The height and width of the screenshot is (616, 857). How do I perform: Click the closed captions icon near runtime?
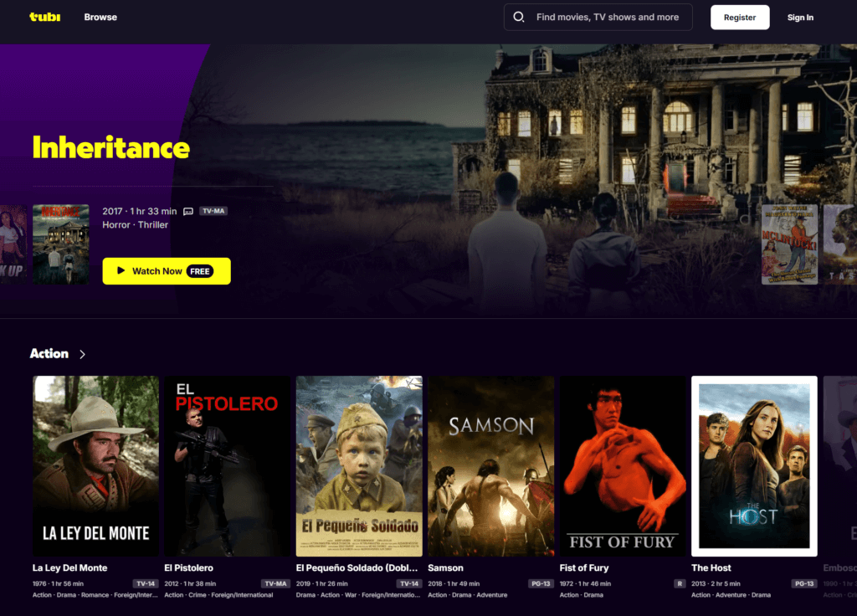point(188,212)
